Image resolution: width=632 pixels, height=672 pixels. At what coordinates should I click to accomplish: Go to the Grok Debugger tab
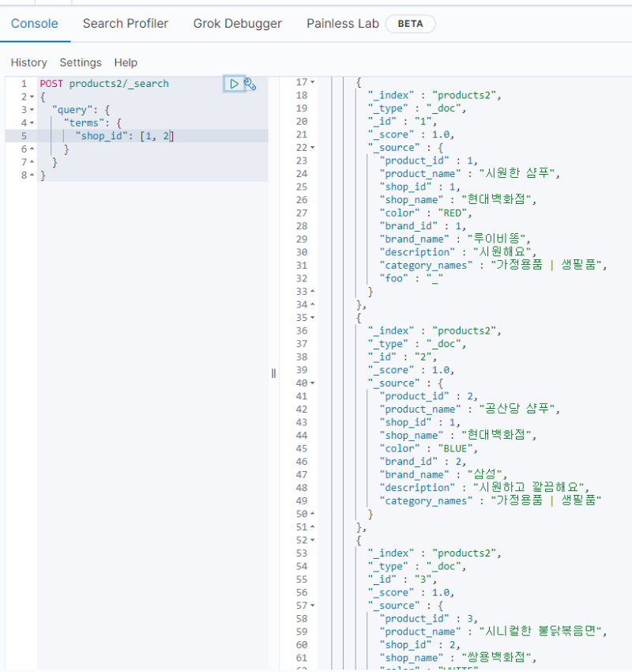(x=237, y=24)
